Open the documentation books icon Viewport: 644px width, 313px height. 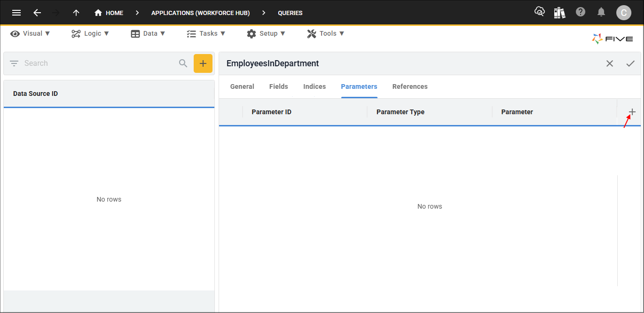[x=559, y=12]
